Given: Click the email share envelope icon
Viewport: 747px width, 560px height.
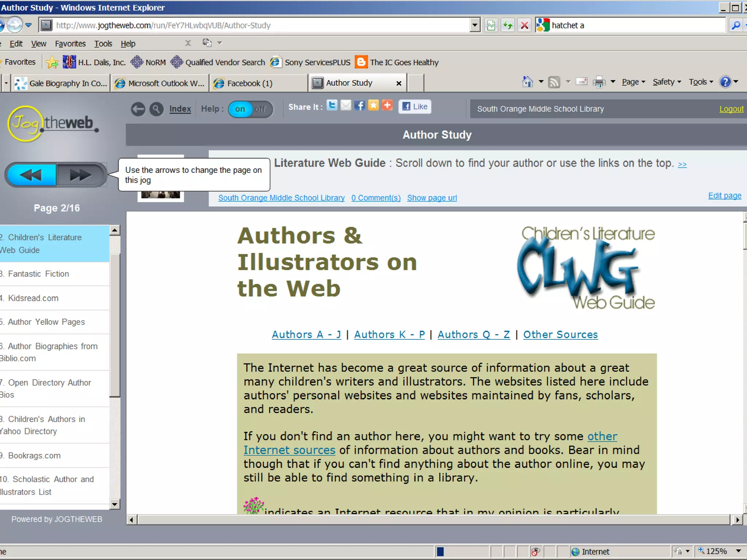Looking at the screenshot, I should point(346,105).
